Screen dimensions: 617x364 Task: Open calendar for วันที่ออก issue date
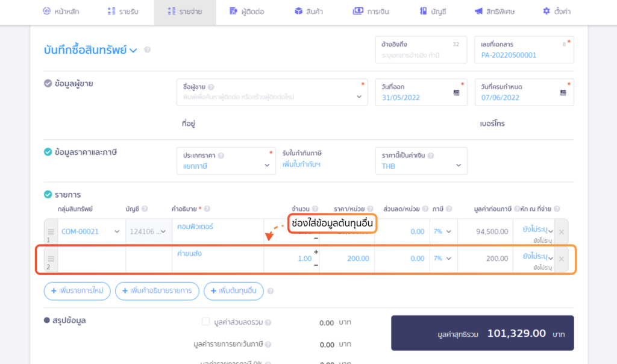coord(457,93)
